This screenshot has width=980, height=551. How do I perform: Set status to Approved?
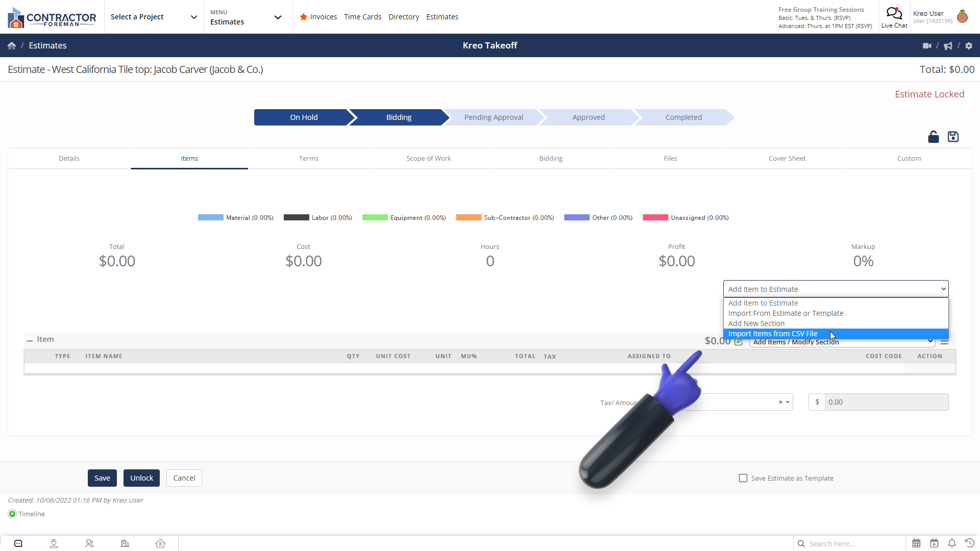click(588, 117)
